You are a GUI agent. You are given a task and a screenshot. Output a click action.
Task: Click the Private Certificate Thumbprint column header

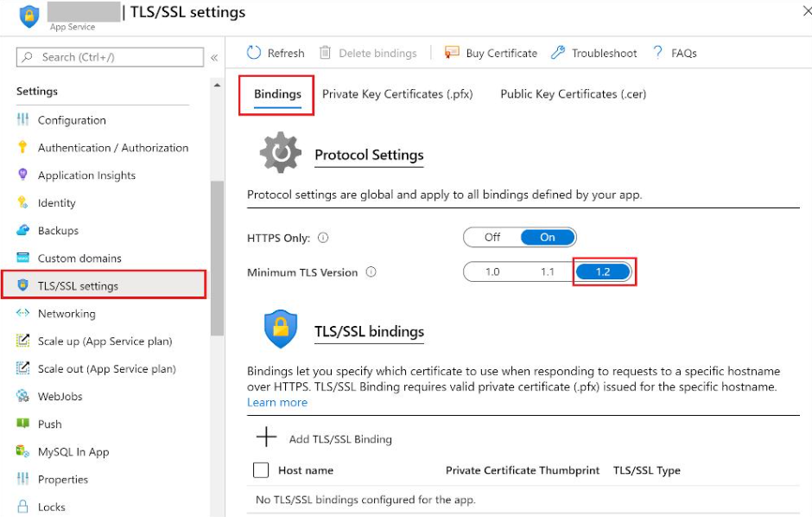(522, 469)
